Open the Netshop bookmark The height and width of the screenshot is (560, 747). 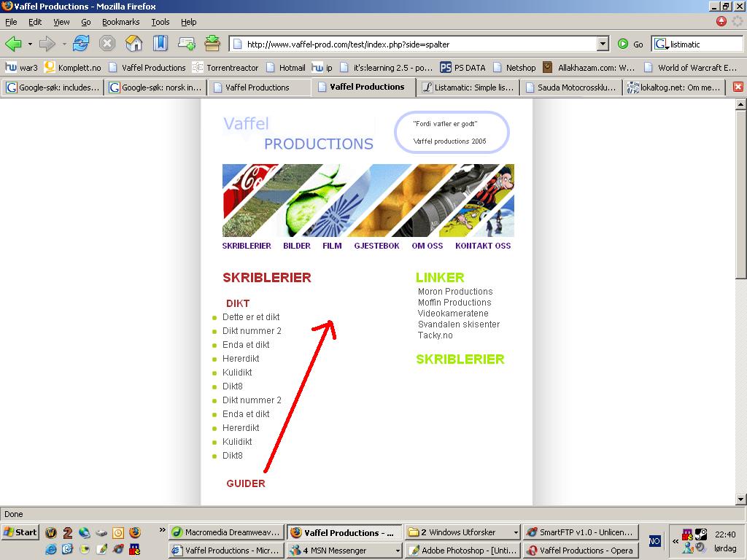(514, 68)
